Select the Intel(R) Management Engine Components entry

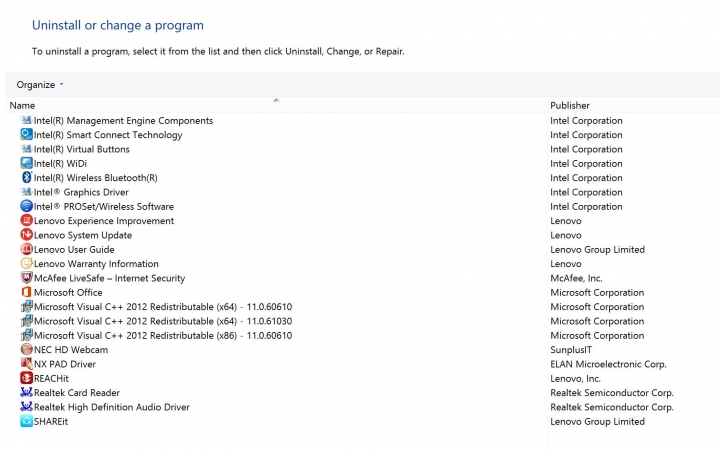click(x=123, y=120)
